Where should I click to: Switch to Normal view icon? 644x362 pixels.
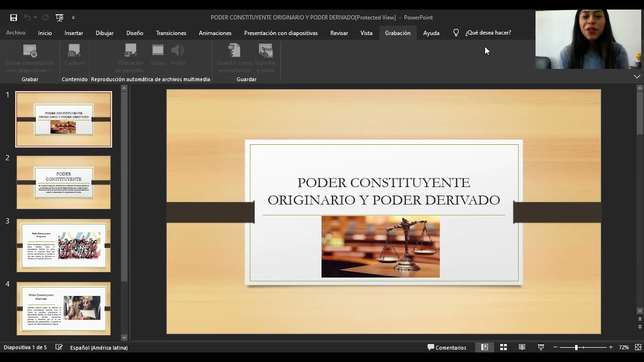(x=485, y=347)
